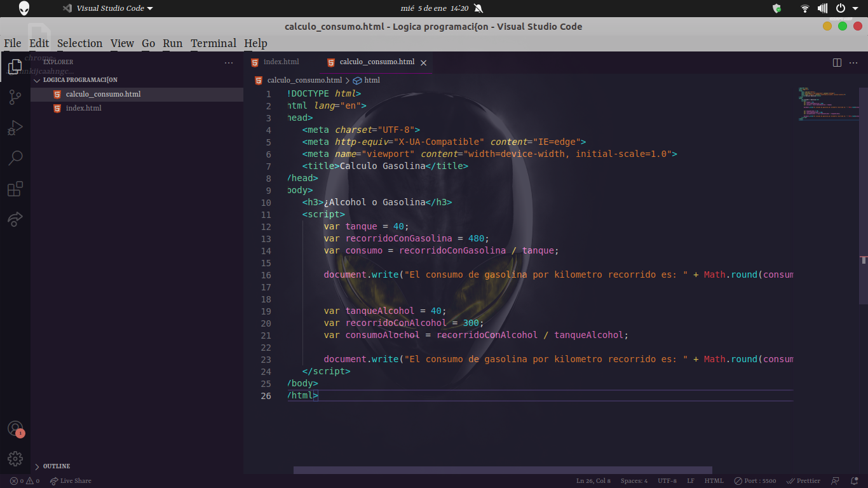Click line number 23 in gutter

(x=266, y=360)
